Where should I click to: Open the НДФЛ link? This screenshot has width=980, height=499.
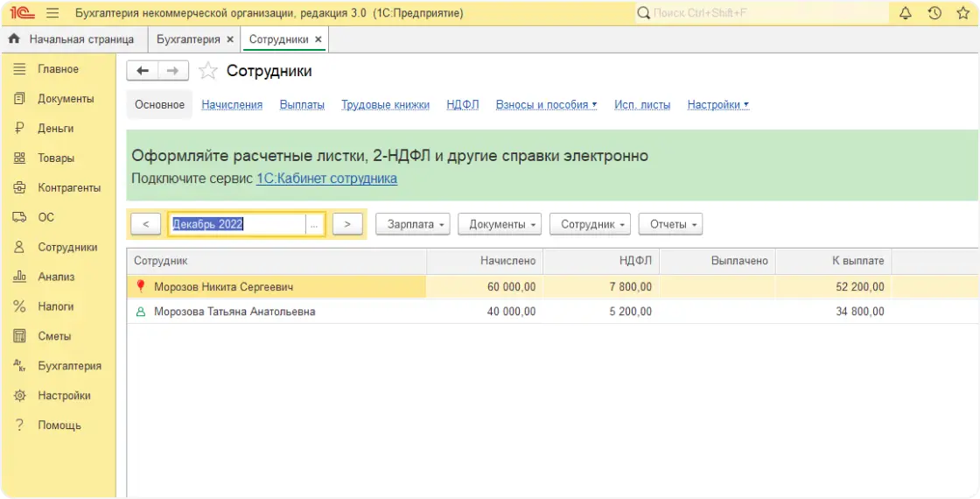[463, 105]
